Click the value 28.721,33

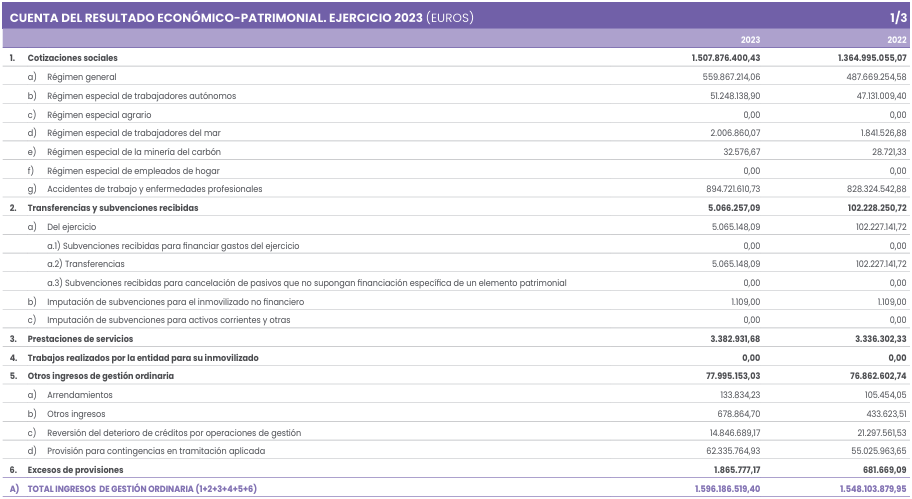point(889,152)
